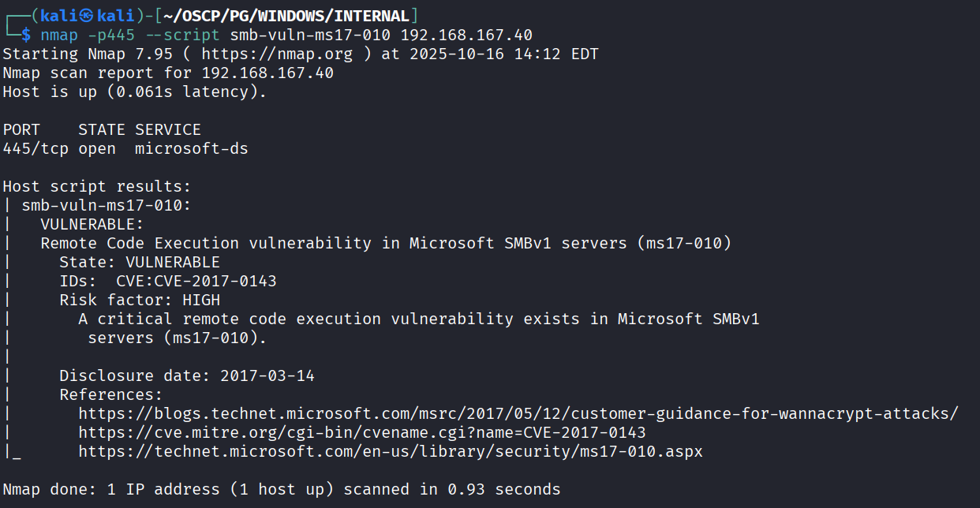Click the nmap command word
Viewport: 980px width, 508px height.
click(59, 35)
